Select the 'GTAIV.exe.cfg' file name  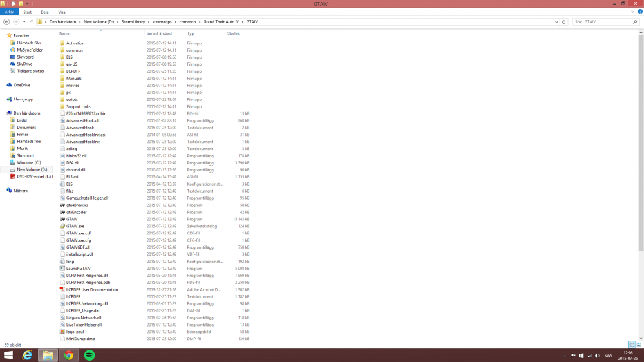coord(79,240)
